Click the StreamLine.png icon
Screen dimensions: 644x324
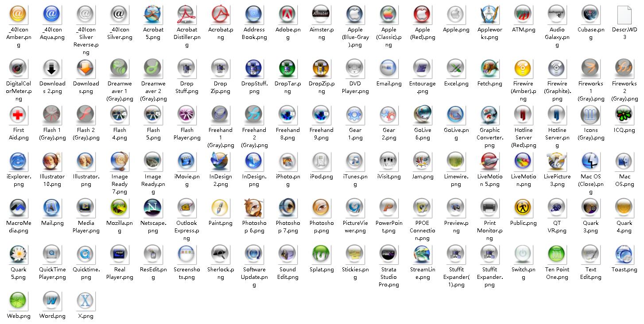(x=422, y=254)
